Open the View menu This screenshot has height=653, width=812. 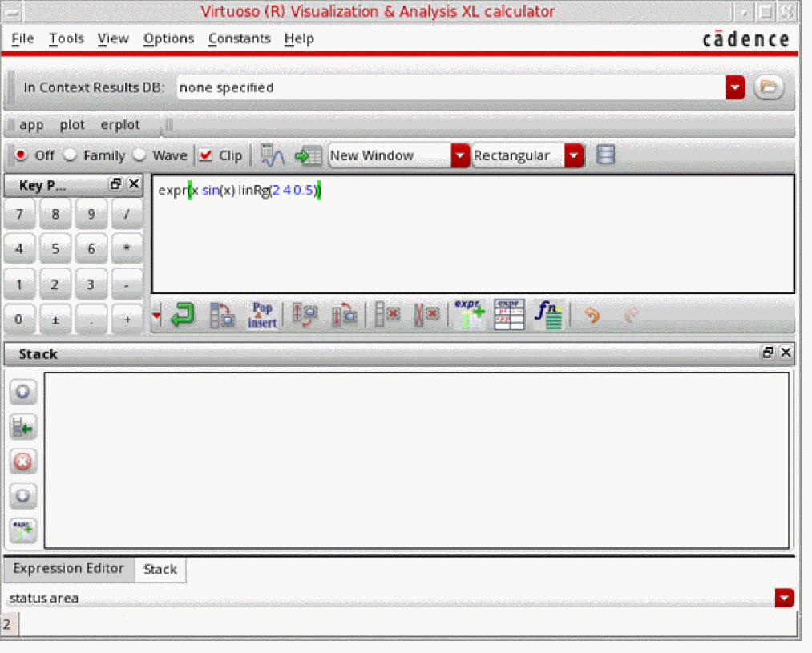(113, 38)
